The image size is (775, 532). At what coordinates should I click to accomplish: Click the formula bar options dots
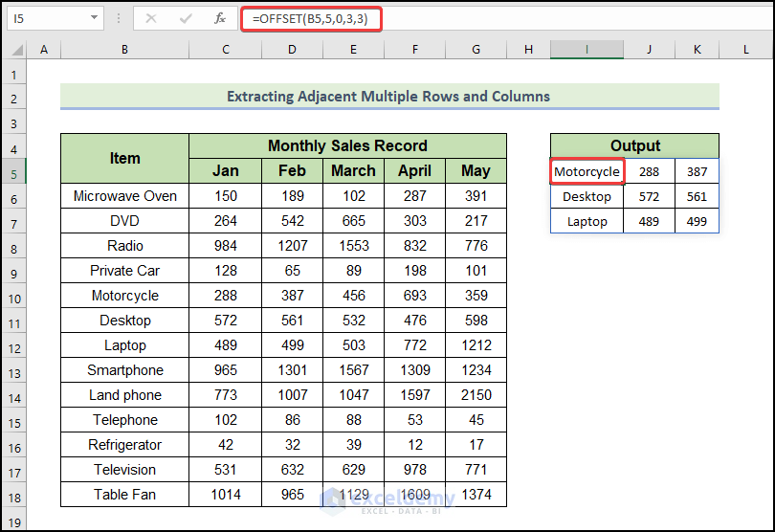[118, 18]
